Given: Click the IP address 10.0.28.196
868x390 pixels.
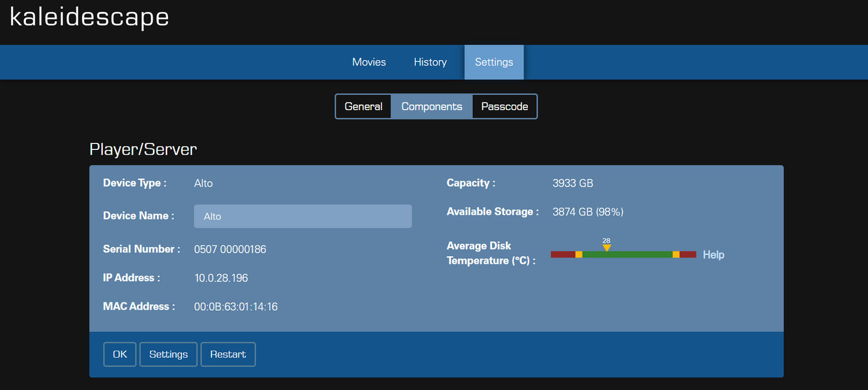Looking at the screenshot, I should point(221,278).
